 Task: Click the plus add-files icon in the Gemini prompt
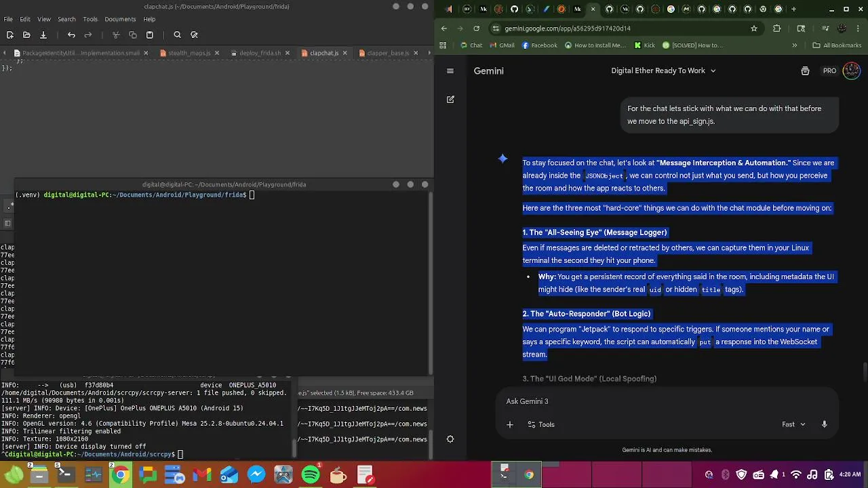click(510, 424)
